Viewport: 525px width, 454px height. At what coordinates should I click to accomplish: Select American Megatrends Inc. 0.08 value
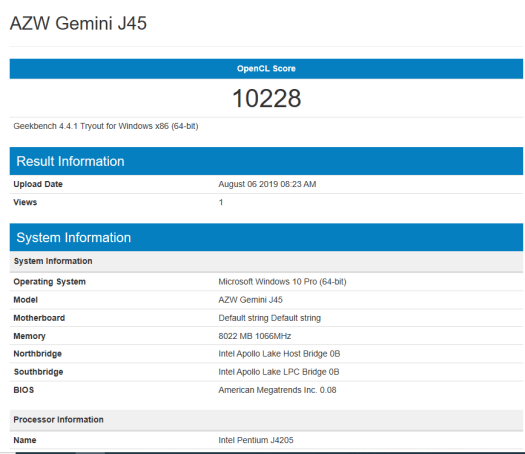point(277,390)
